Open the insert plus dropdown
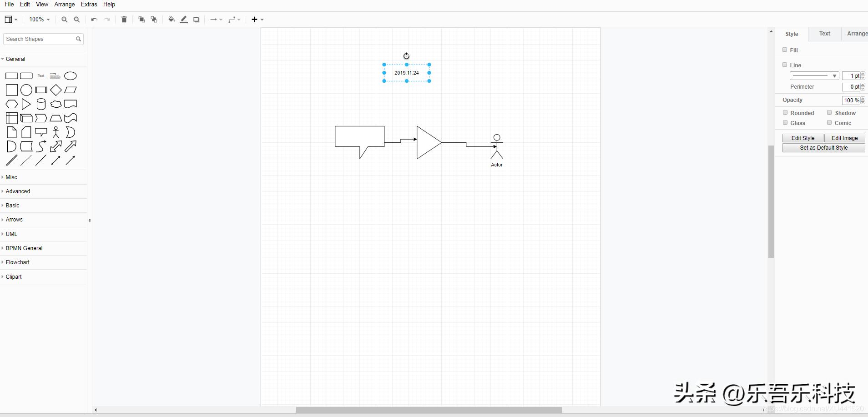The width and height of the screenshot is (868, 417). (x=257, y=20)
